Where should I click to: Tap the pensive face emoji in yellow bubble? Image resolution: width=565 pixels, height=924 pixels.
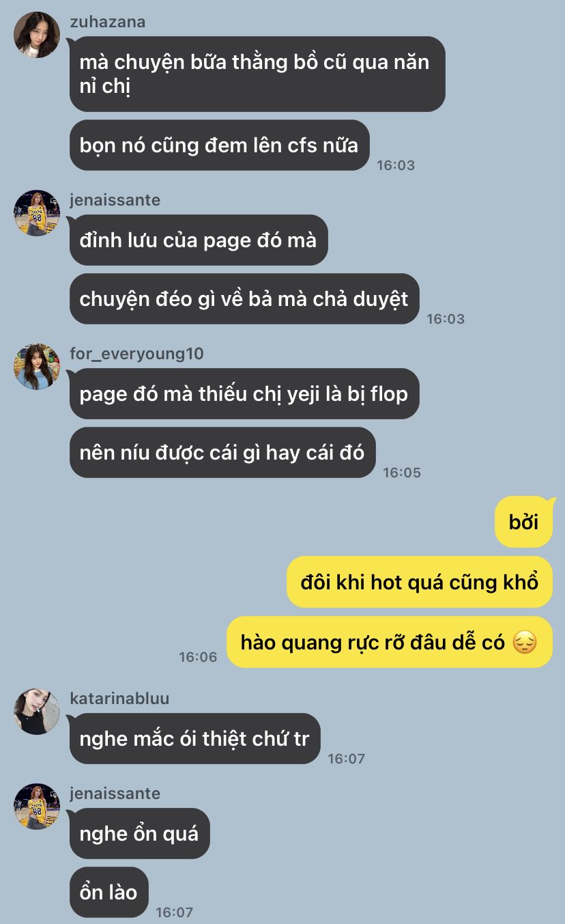525,643
